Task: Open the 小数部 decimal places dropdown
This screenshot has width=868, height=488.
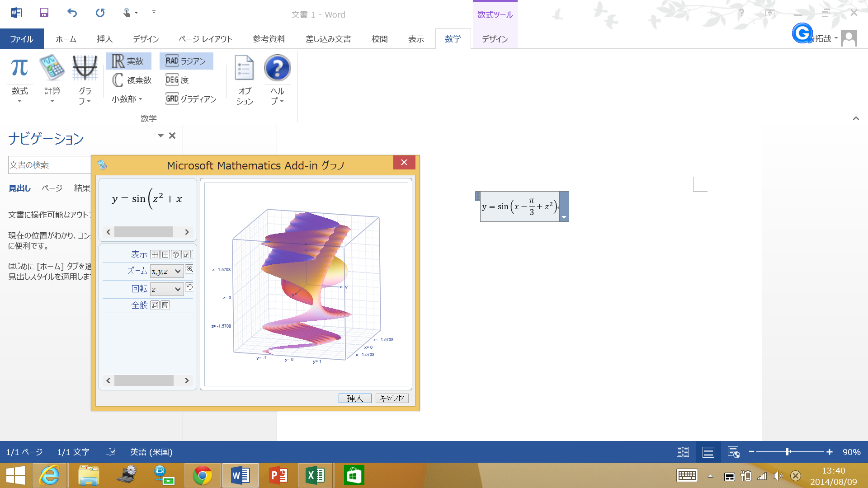Action: (x=127, y=99)
